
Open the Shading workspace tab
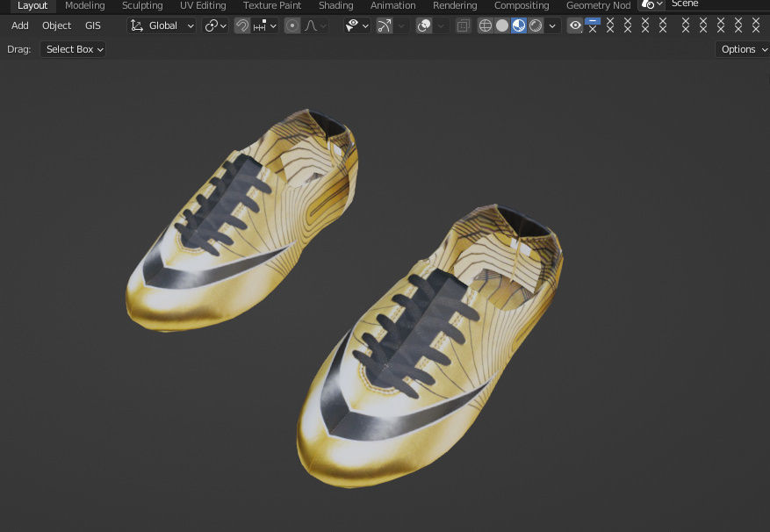[336, 6]
